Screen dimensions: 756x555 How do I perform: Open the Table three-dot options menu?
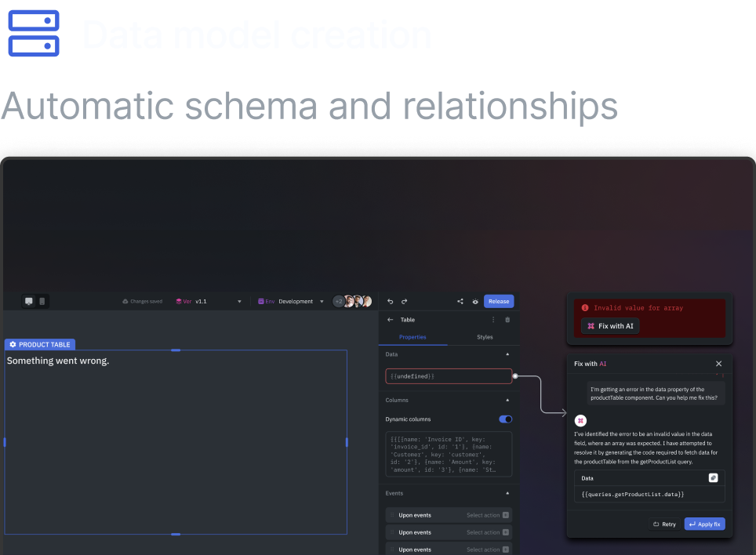click(493, 320)
